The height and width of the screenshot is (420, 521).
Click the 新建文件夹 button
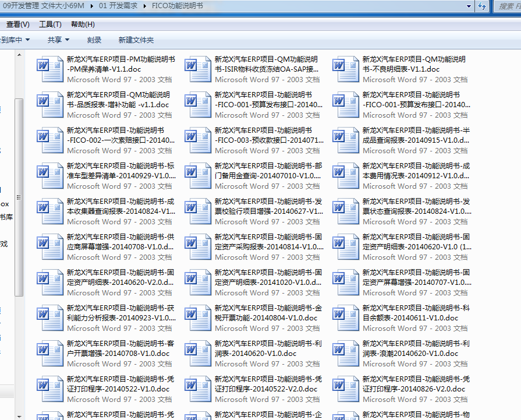pos(136,40)
